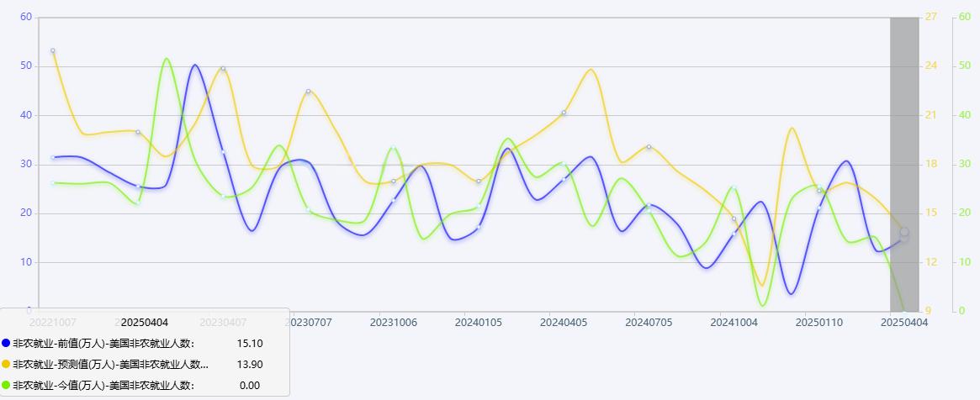Click the highlighted hover marker at 20250404
This screenshot has height=400, width=980.
coord(904,232)
